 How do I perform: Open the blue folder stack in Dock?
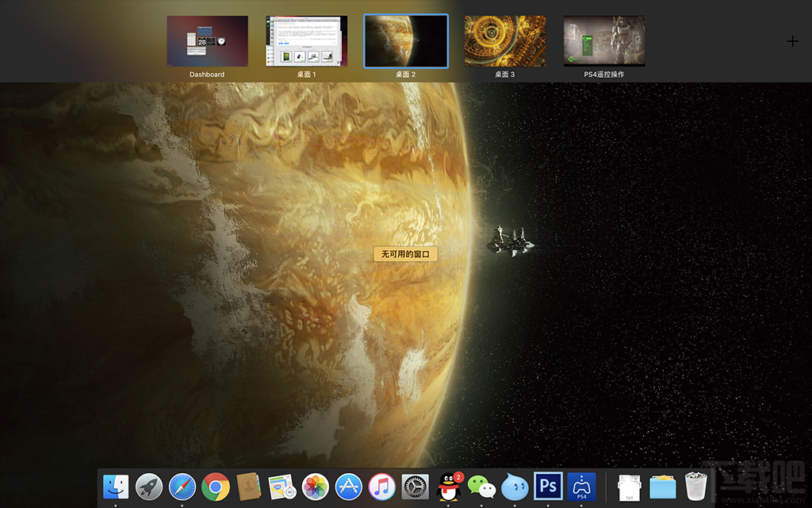[662, 486]
